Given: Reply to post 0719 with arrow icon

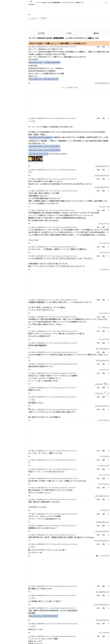Looking at the screenshot, I should [x=29, y=252].
